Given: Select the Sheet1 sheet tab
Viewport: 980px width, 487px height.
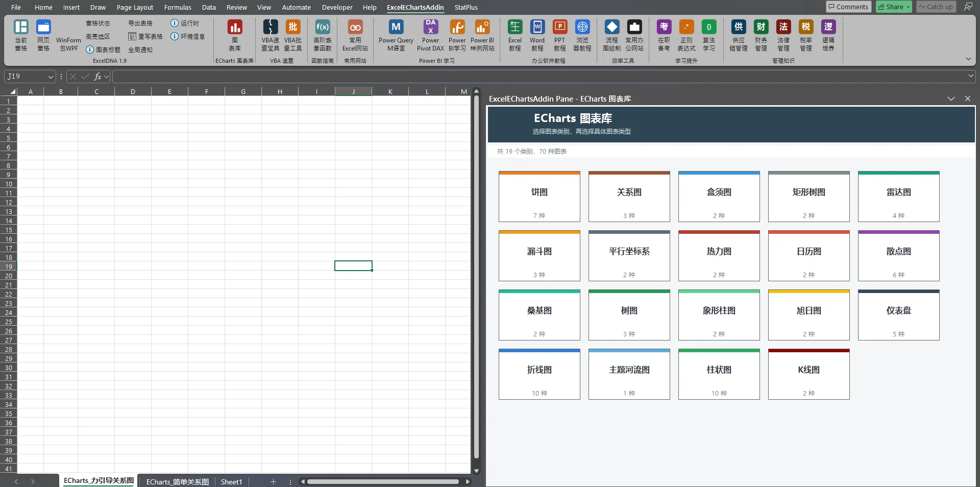Looking at the screenshot, I should 231,481.
